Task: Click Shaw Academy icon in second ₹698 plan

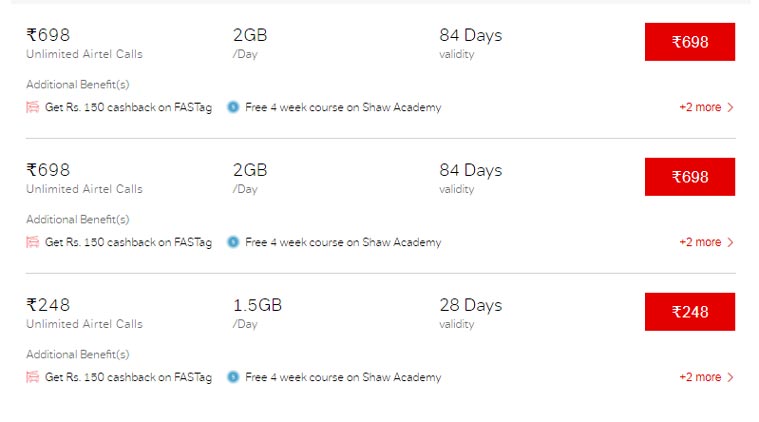Action: pyautogui.click(x=233, y=242)
